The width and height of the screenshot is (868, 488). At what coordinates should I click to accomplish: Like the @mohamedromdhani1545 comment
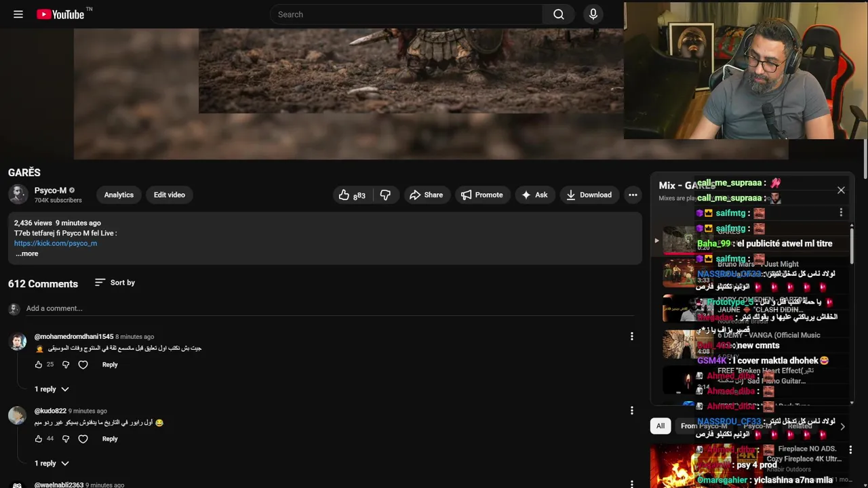pos(39,365)
